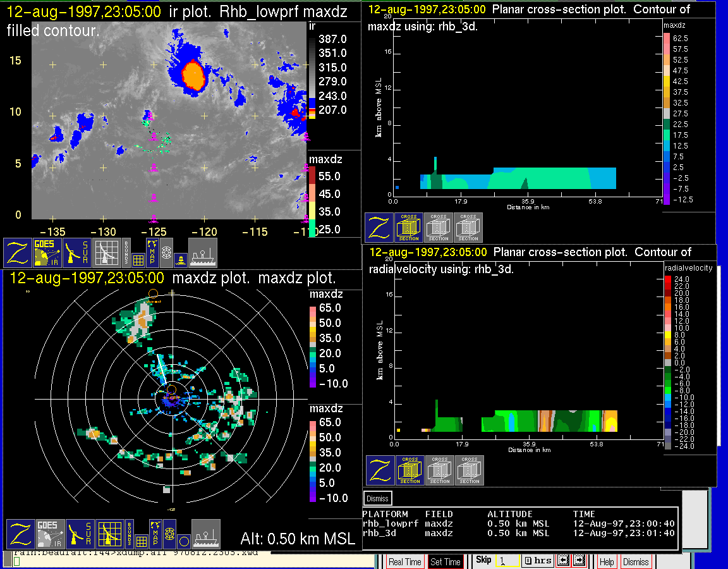Click the Skip value input field
Screen dimensions: 728x569
(x=507, y=561)
